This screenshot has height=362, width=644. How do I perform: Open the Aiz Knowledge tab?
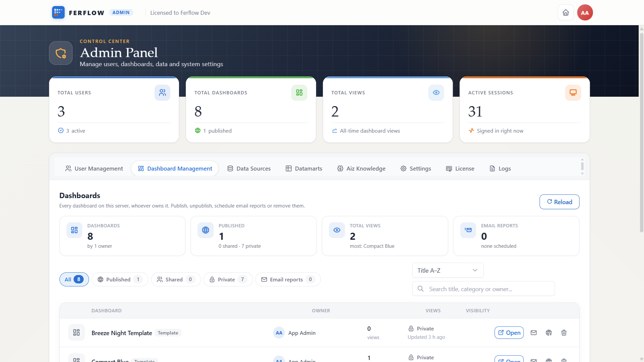(361, 169)
